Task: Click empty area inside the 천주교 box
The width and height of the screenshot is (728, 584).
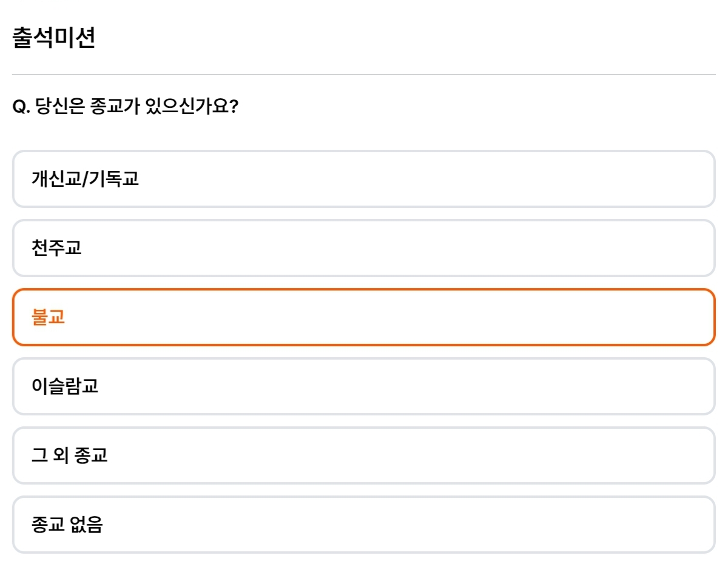Action: click(425, 248)
